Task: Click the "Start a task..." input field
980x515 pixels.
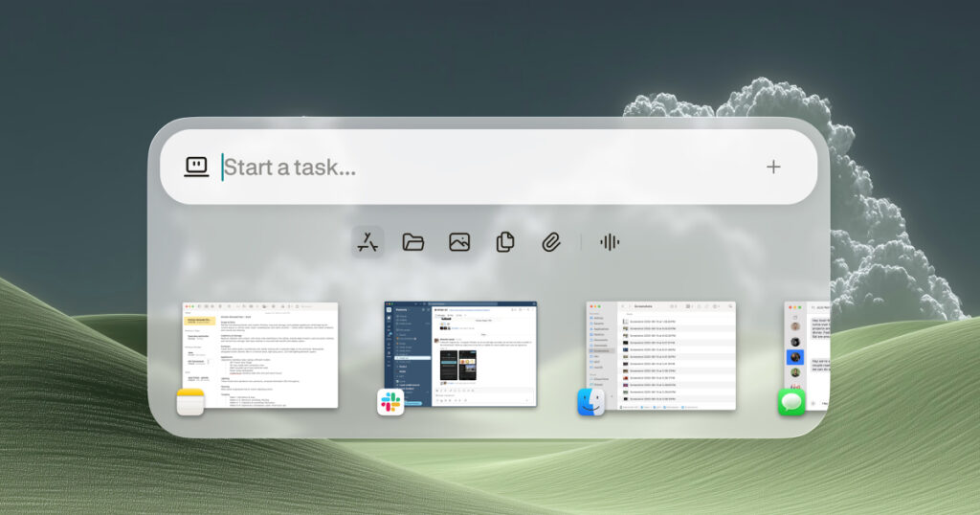Action: click(x=487, y=167)
